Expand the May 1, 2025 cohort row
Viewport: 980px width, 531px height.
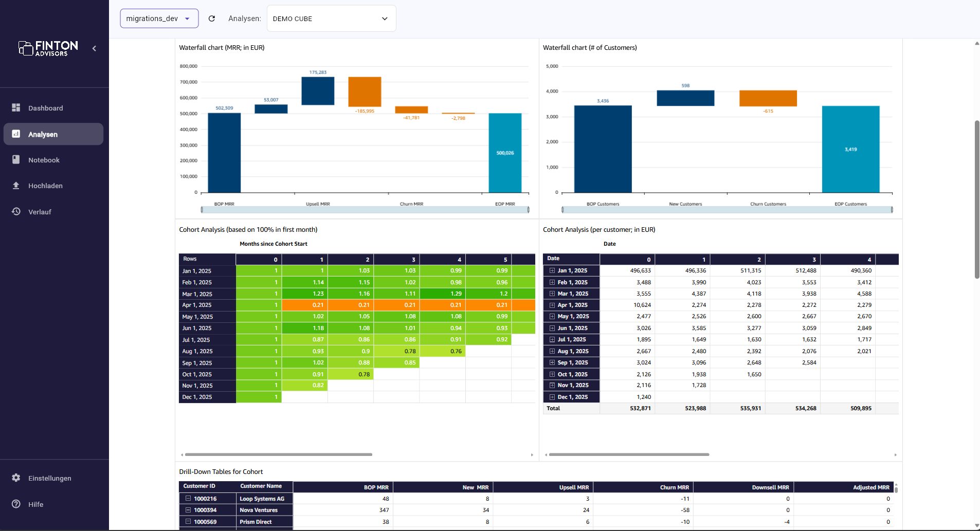pyautogui.click(x=552, y=316)
